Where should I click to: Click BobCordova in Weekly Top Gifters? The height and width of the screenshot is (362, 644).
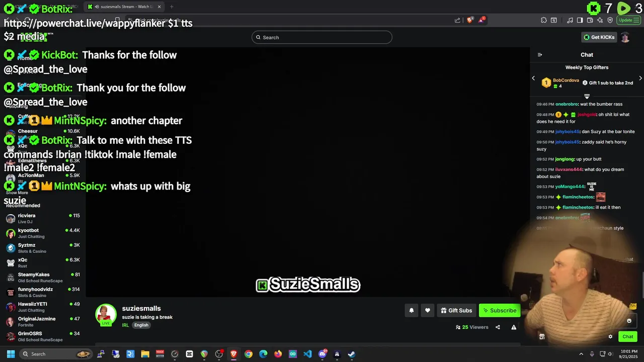coord(566,80)
